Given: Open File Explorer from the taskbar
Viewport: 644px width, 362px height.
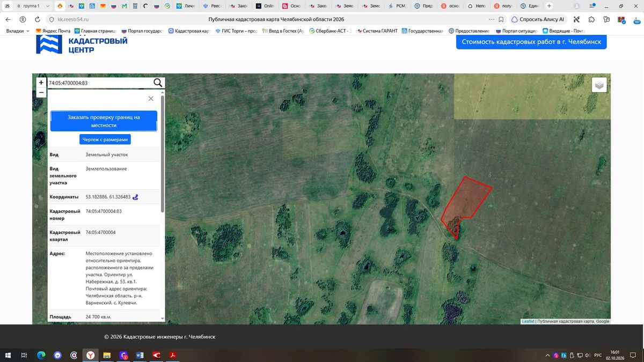Looking at the screenshot, I should coord(107,355).
